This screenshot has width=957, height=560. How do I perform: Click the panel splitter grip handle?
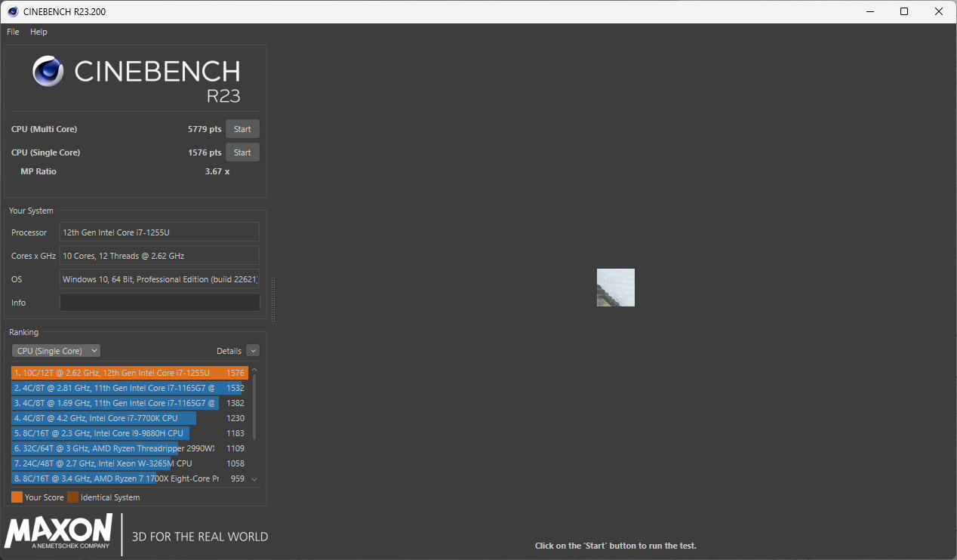(272, 300)
